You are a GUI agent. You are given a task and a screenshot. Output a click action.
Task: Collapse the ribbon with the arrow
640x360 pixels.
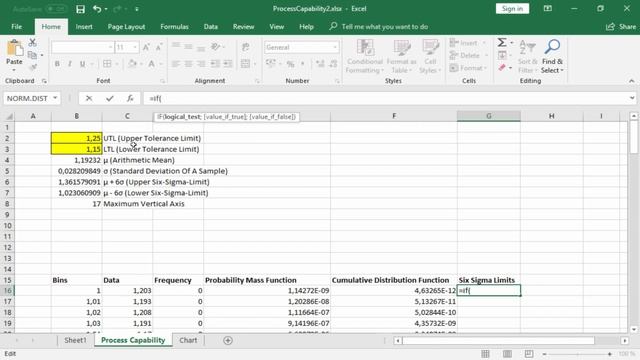pos(631,81)
